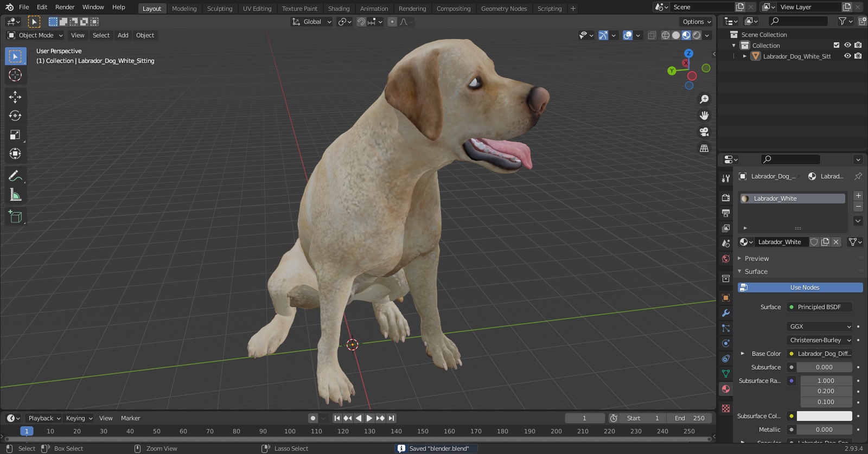Open the GGX distribution dropdown
The image size is (868, 454).
(819, 327)
